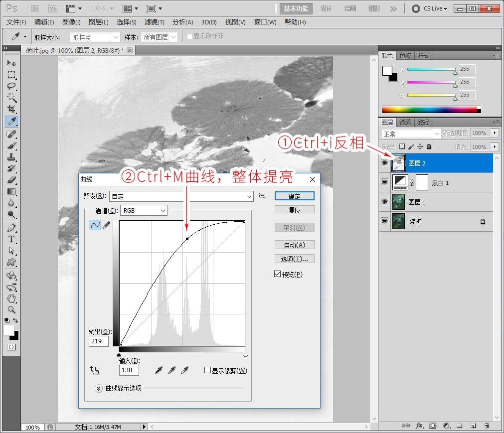
Task: Click the 选项(T)... Options button
Action: coord(295,259)
